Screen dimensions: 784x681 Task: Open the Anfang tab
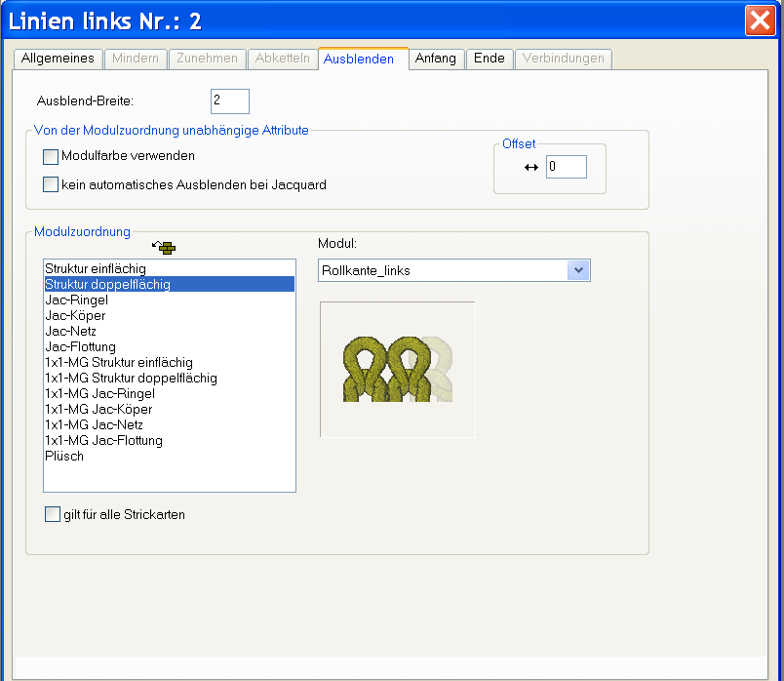pos(435,59)
